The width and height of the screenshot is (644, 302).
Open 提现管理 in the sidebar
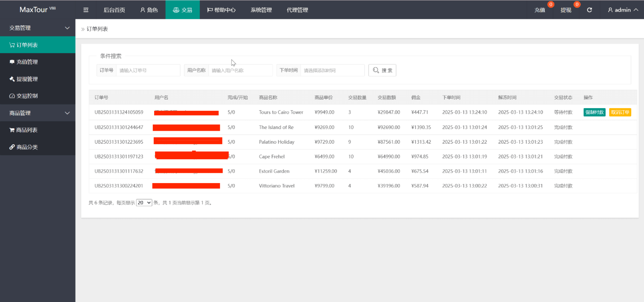(27, 79)
